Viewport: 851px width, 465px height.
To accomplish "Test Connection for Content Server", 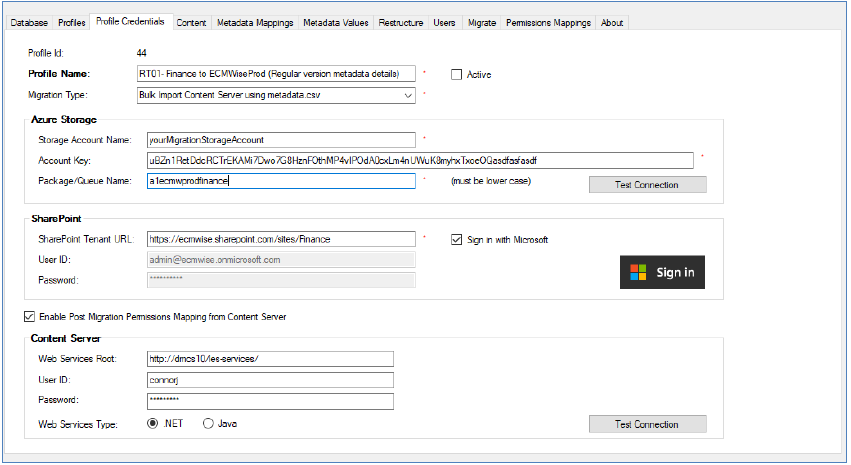I will (647, 424).
